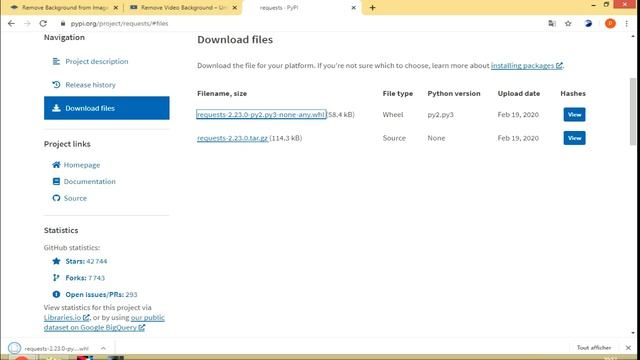
Task: Open the translate page icon
Action: point(552,23)
